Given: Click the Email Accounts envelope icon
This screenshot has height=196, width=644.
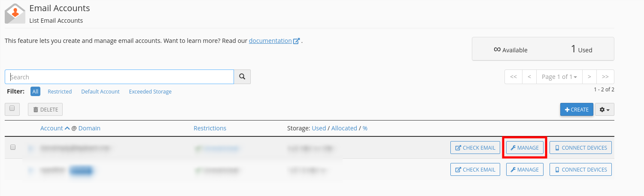Looking at the screenshot, I should click(x=15, y=13).
